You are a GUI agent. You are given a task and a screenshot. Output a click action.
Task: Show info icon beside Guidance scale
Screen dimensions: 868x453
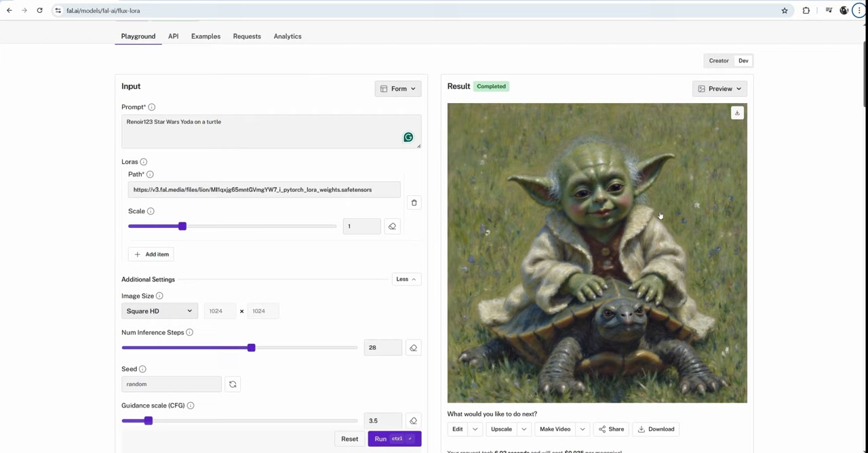191,406
